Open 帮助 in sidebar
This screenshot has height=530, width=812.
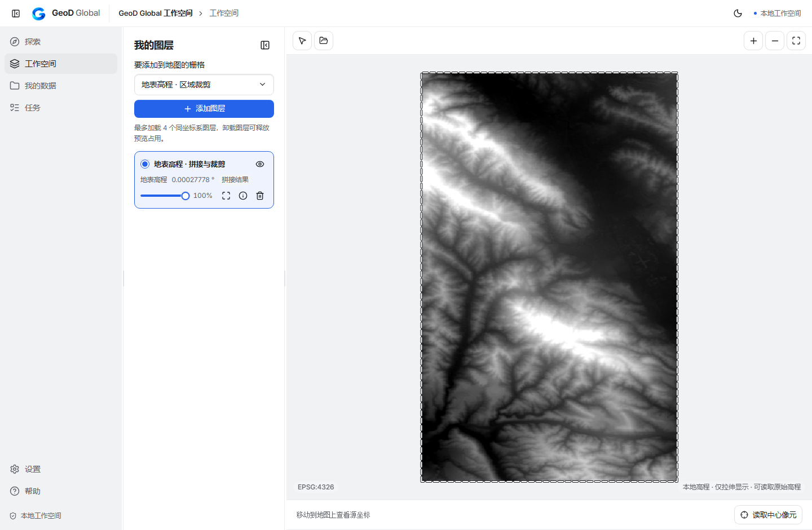61,491
